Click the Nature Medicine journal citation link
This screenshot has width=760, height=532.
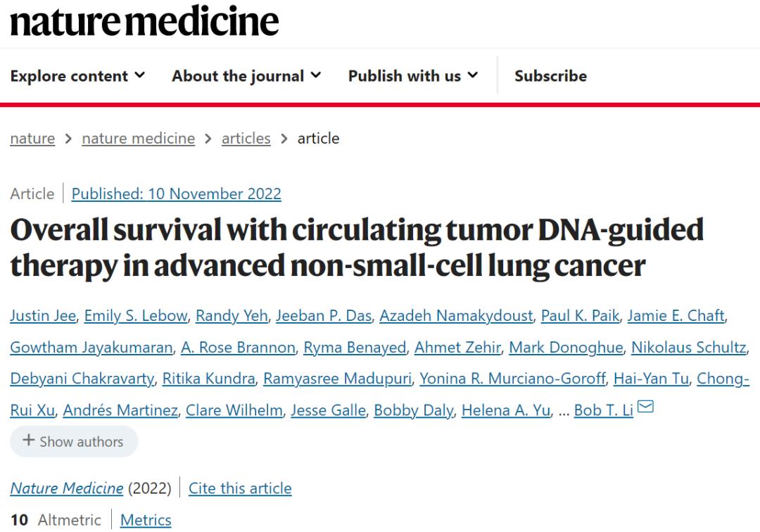[66, 488]
